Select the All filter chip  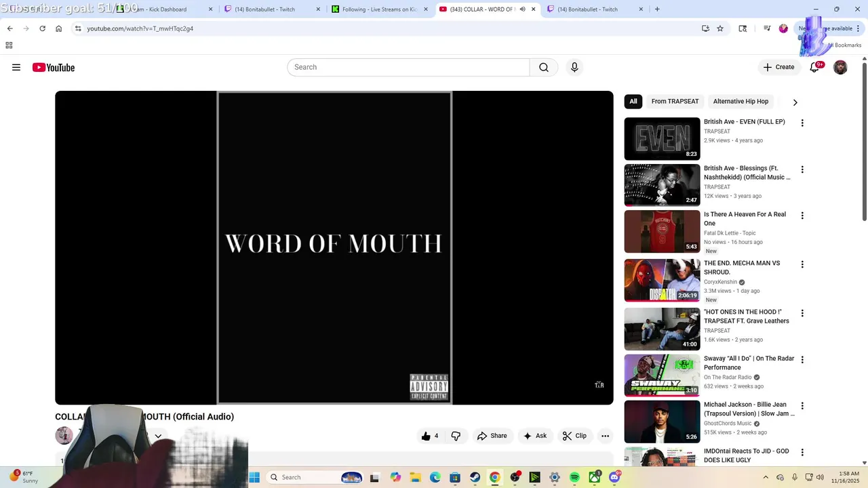[633, 102]
